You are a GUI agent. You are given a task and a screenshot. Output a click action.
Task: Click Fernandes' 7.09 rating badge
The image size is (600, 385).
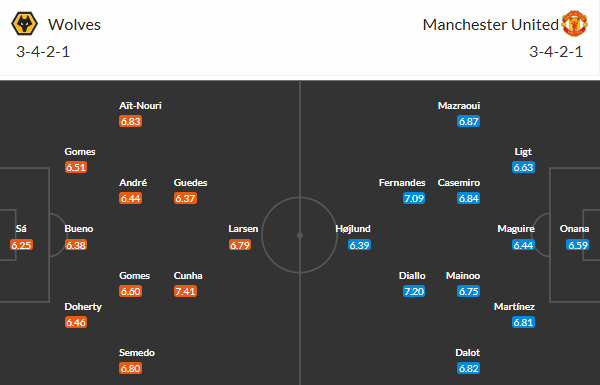(x=414, y=198)
